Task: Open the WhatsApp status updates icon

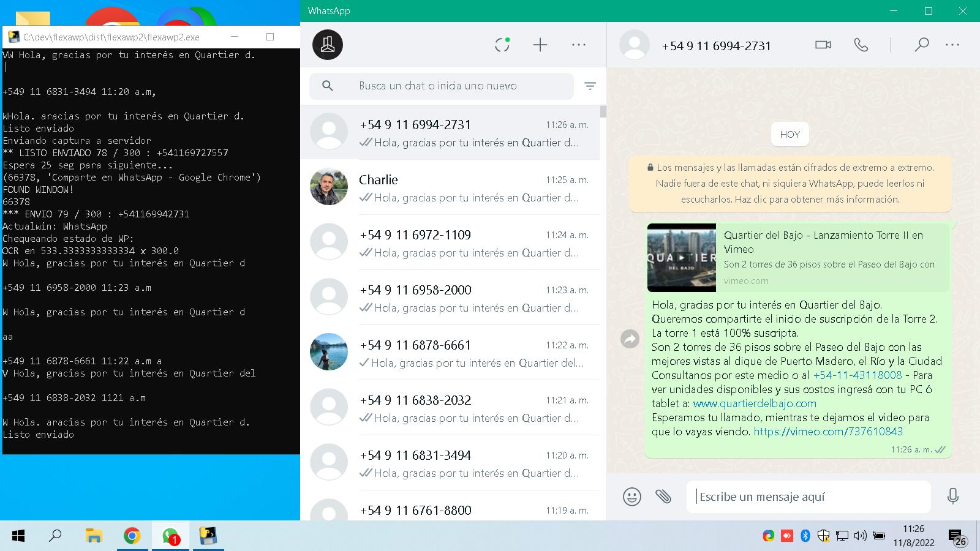Action: (502, 45)
